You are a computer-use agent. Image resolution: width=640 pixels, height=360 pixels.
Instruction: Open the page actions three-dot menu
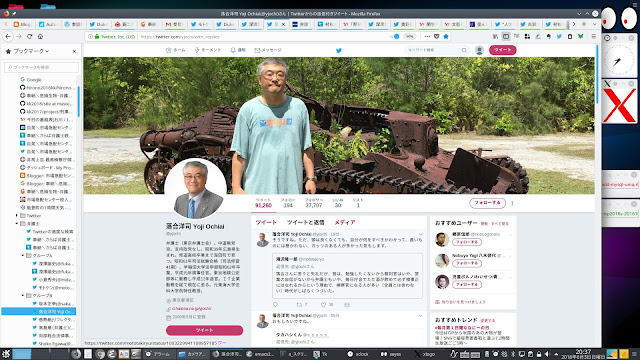click(x=427, y=36)
